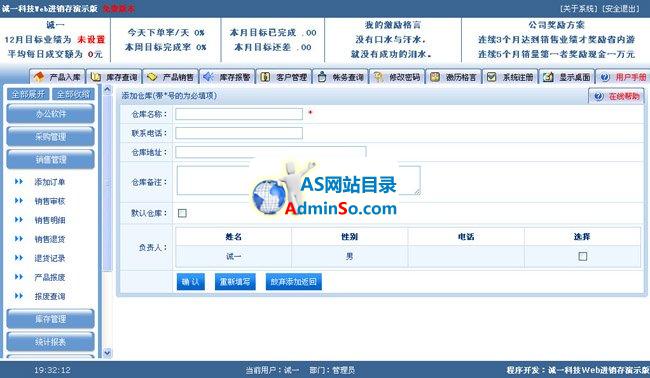Focus the 仓库名称 input field

pos(239,114)
